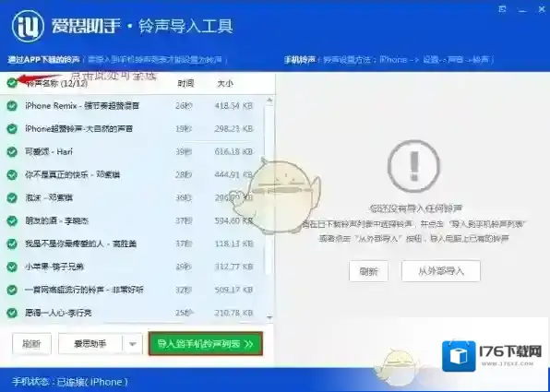Select the 小苹果-筷子兄弟 ringtone name
The height and width of the screenshot is (392, 550).
54,267
